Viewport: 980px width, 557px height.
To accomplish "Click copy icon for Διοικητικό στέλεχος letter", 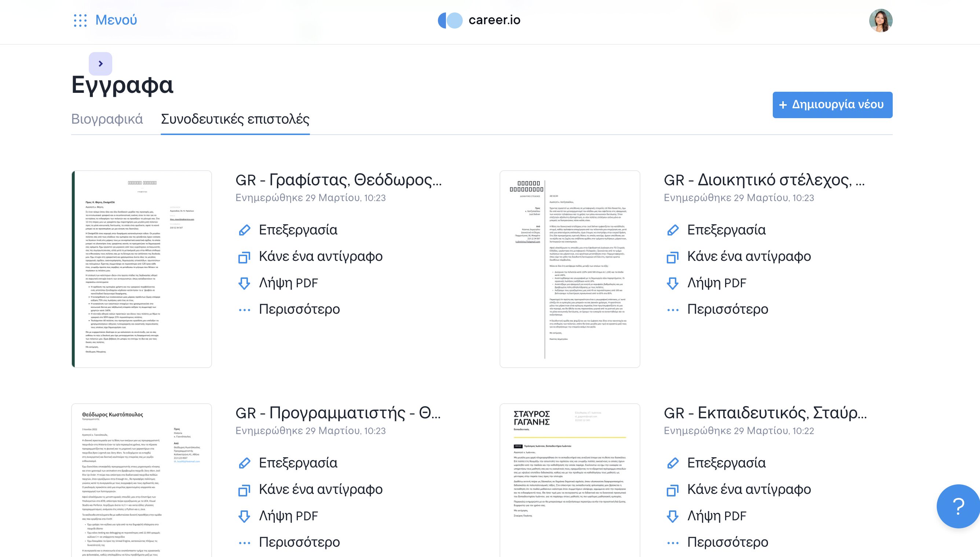I will (673, 257).
